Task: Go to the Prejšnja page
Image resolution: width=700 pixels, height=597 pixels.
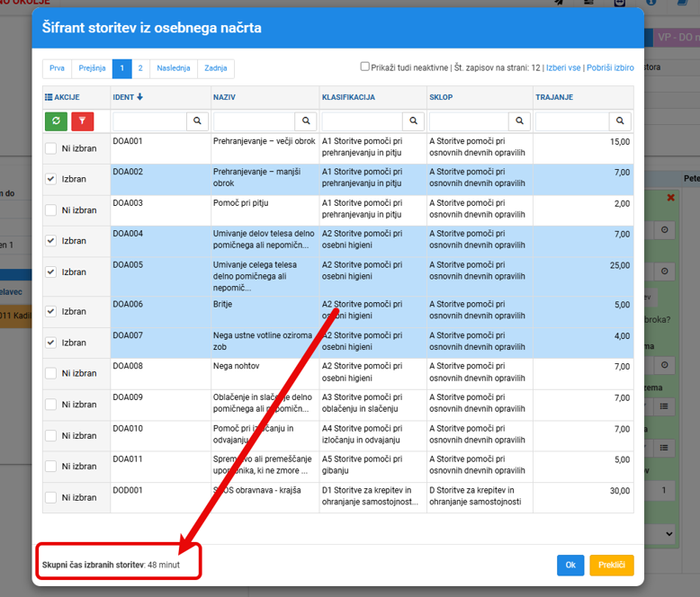Action: [x=92, y=68]
